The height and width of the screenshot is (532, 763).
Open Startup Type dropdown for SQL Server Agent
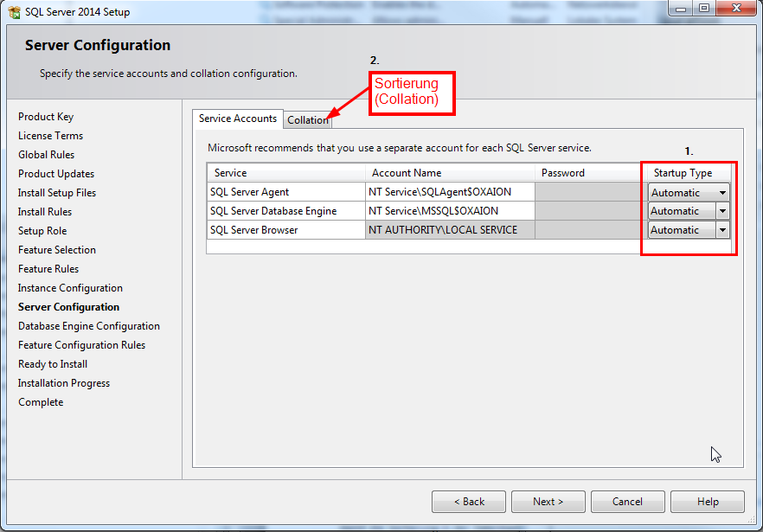pyautogui.click(x=721, y=193)
